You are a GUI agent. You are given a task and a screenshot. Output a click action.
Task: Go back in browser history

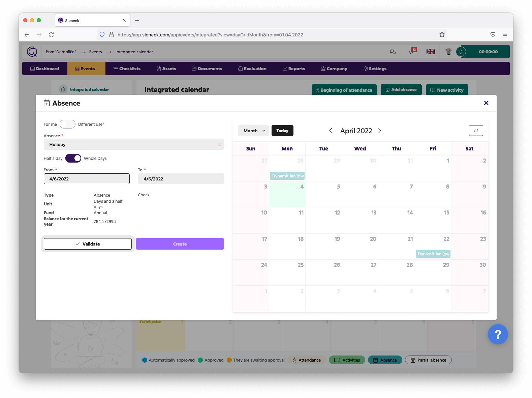(x=27, y=34)
